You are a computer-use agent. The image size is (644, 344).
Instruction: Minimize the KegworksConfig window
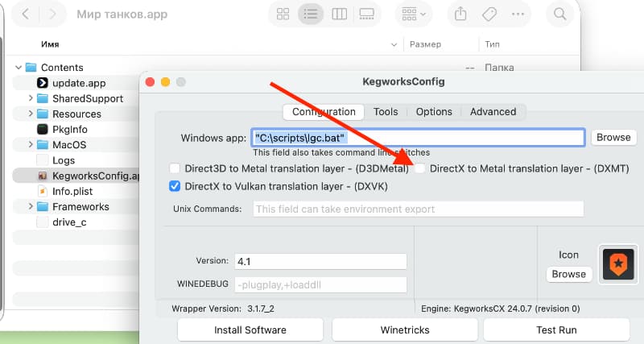(166, 82)
